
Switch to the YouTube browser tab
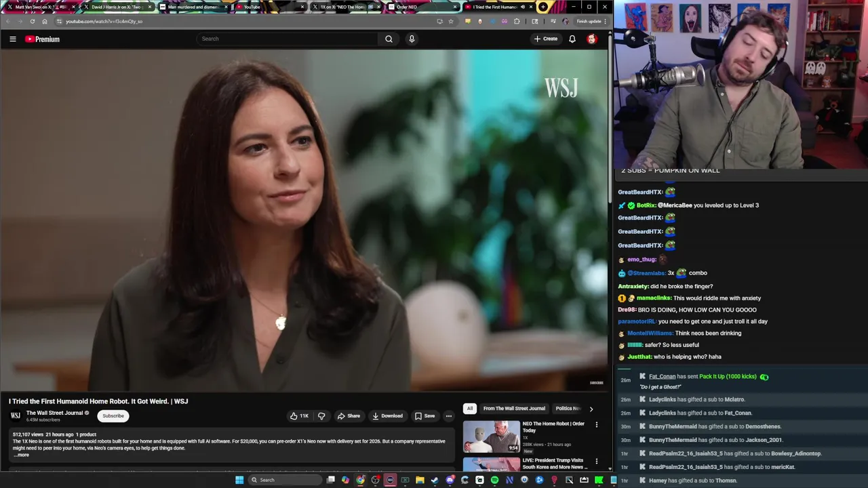coord(269,7)
